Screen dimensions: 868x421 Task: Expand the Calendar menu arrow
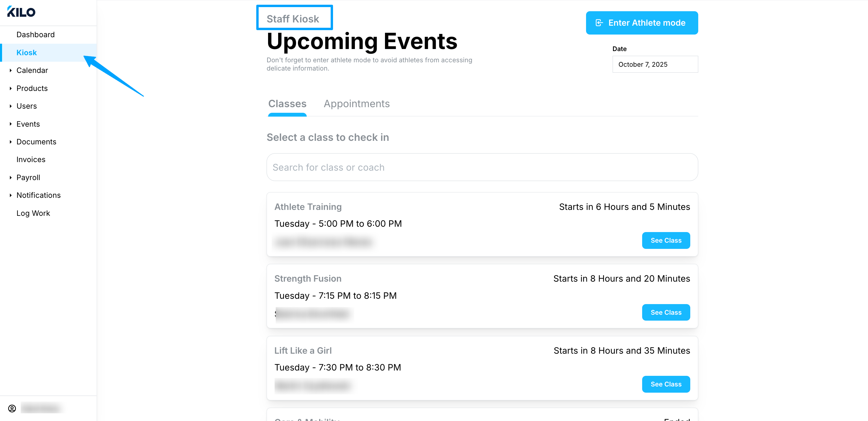coord(11,71)
